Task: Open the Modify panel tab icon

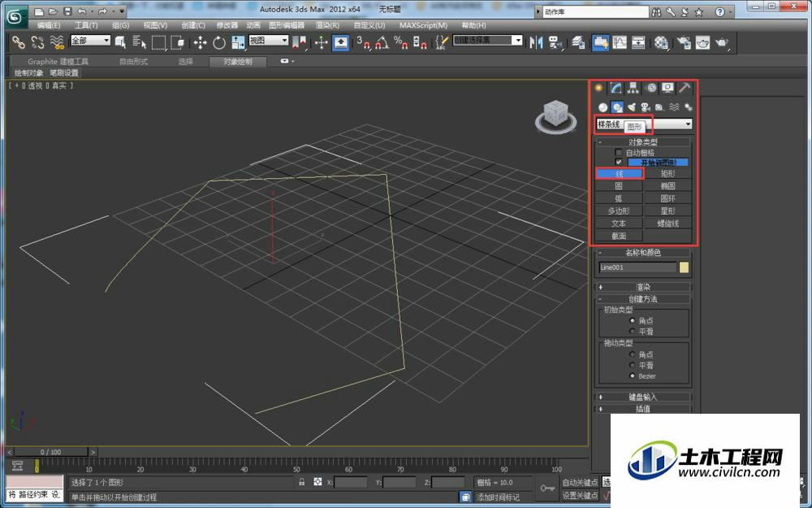Action: click(615, 88)
